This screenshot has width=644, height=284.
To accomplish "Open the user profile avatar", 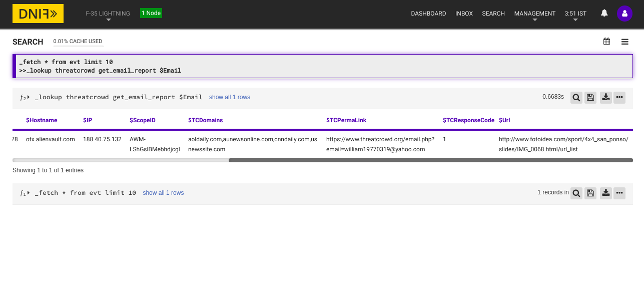I will [624, 14].
